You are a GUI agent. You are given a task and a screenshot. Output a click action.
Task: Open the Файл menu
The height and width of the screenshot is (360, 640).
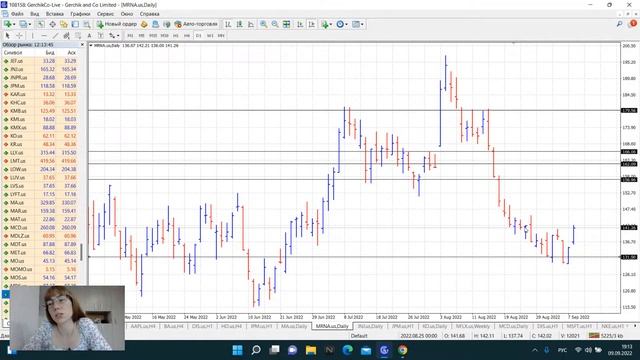tap(17, 14)
